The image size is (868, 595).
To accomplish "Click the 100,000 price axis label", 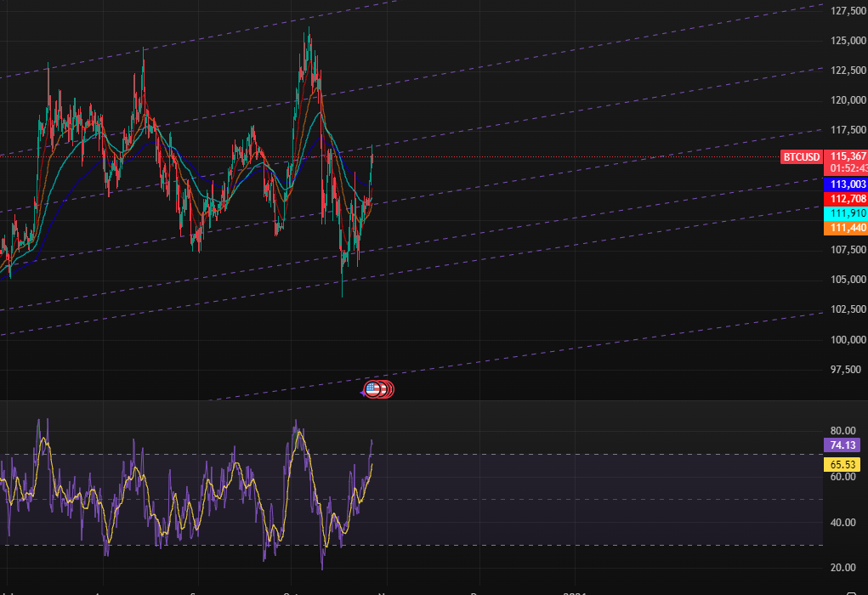I will click(x=848, y=339).
